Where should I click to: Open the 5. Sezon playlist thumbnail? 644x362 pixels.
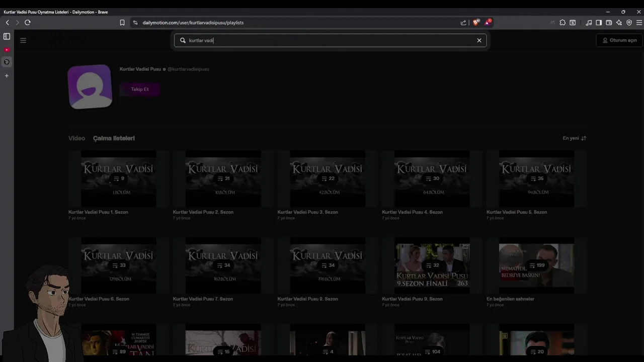click(x=536, y=178)
